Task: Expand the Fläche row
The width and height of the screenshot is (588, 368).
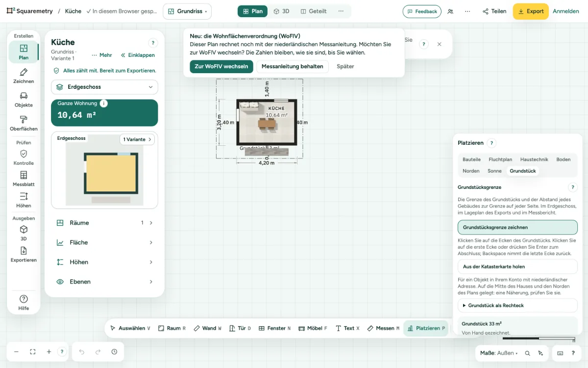Action: tap(104, 242)
